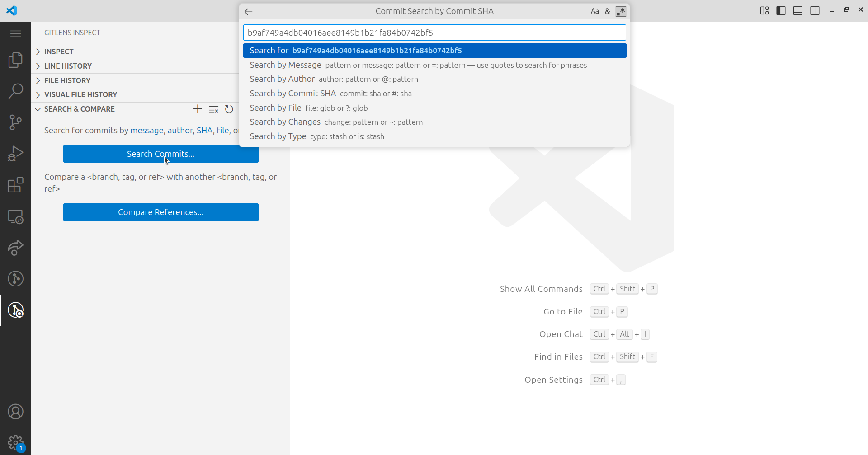This screenshot has height=455, width=868.
Task: Open the Source Control view
Action: click(15, 122)
